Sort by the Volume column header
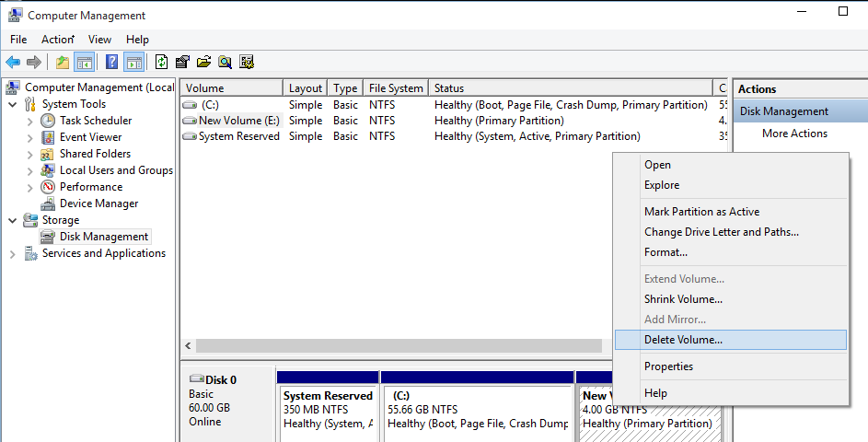Image resolution: width=868 pixels, height=442 pixels. pos(233,88)
